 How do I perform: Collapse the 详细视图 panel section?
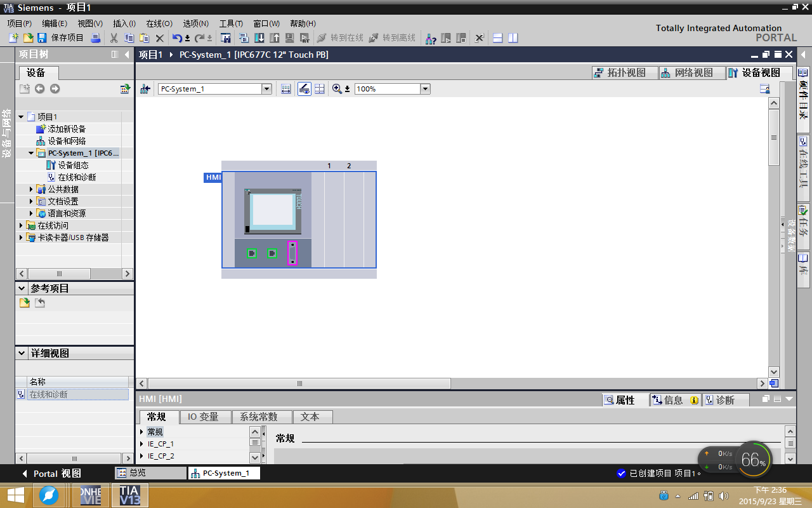(22, 353)
